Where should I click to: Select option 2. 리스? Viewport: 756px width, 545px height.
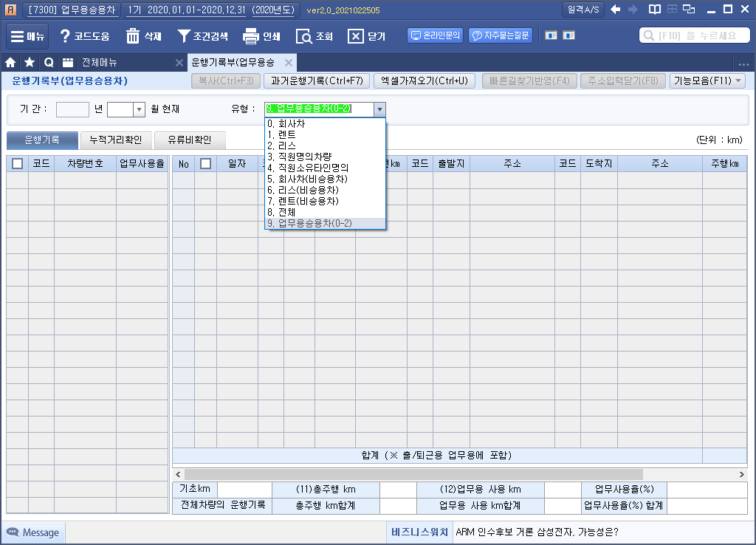click(x=325, y=146)
